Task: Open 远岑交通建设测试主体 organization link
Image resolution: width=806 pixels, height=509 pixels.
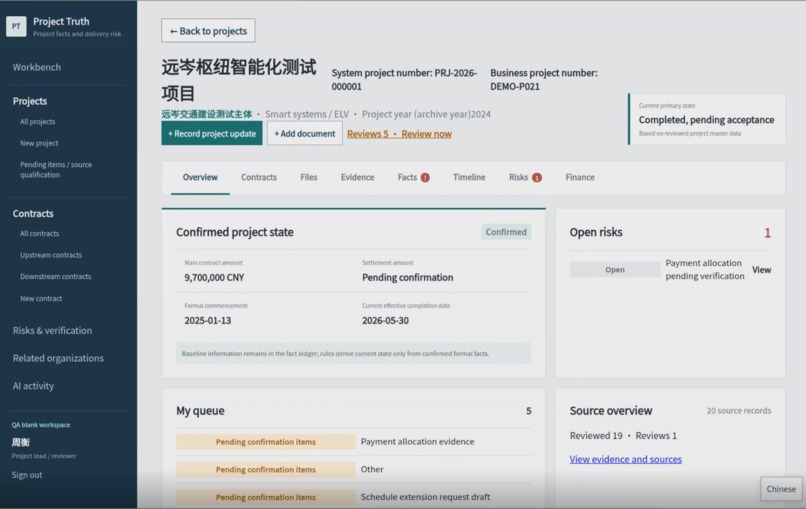Action: tap(207, 114)
